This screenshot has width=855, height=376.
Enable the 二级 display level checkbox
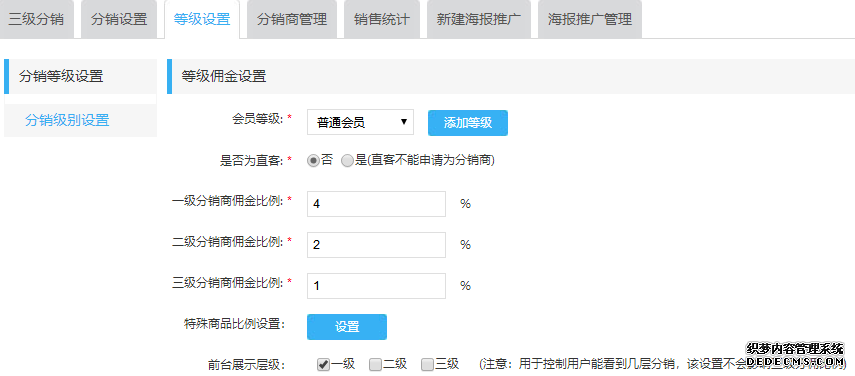click(x=375, y=365)
